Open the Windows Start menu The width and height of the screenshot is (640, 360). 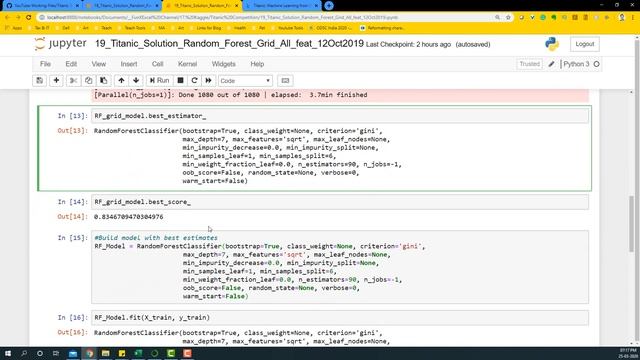click(8, 353)
